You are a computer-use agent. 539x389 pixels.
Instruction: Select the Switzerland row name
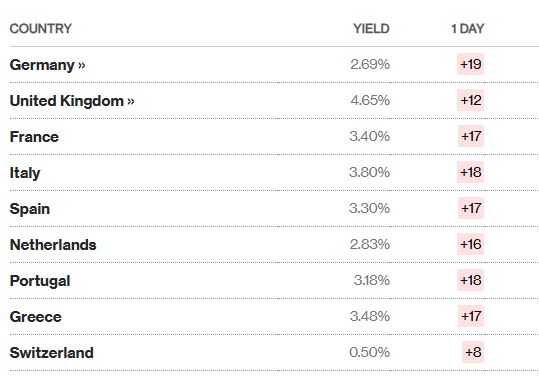coord(52,353)
